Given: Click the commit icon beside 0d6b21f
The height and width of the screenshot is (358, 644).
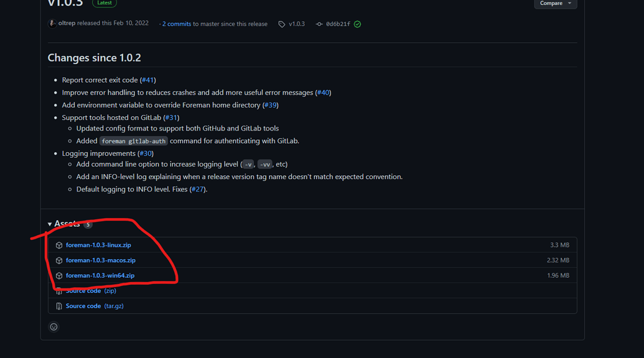Looking at the screenshot, I should point(319,24).
